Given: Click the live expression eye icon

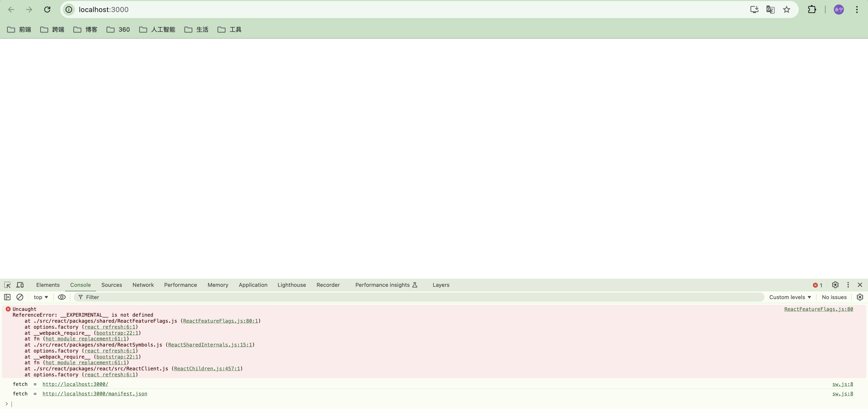Looking at the screenshot, I should 62,297.
